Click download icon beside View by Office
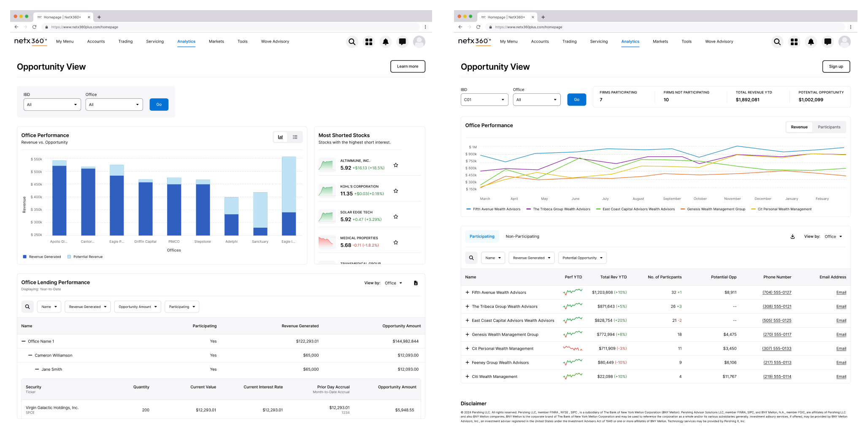 coord(792,237)
